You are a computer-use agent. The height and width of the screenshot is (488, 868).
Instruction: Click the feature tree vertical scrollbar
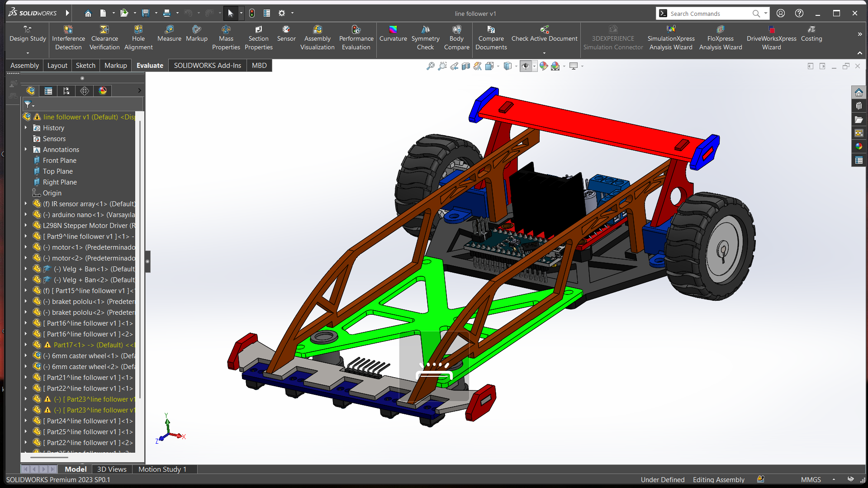[140, 260]
